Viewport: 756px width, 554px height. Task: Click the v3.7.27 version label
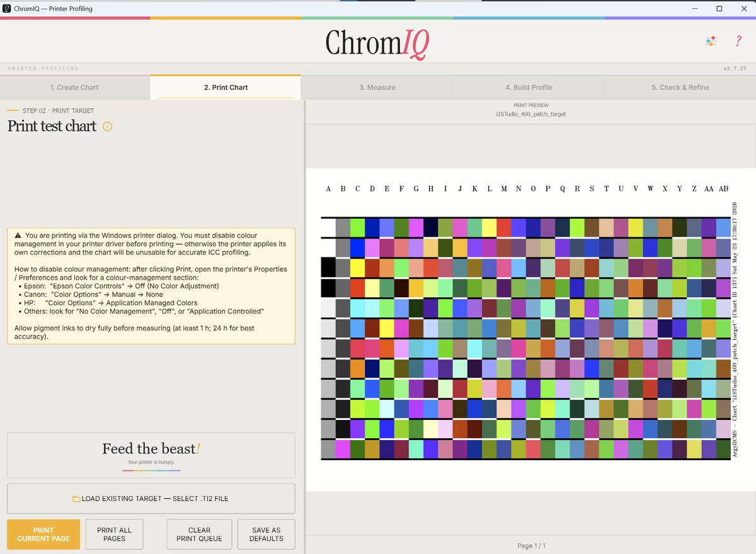tap(735, 68)
